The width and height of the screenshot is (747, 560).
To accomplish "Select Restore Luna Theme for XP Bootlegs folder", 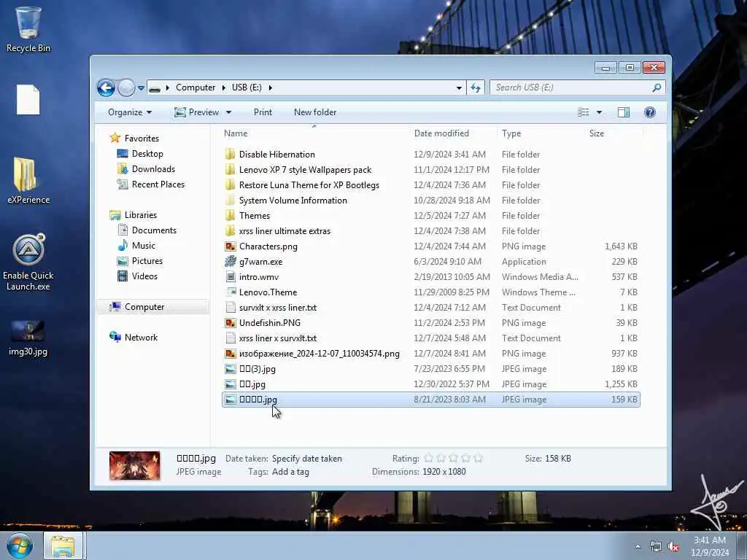I will coord(309,184).
